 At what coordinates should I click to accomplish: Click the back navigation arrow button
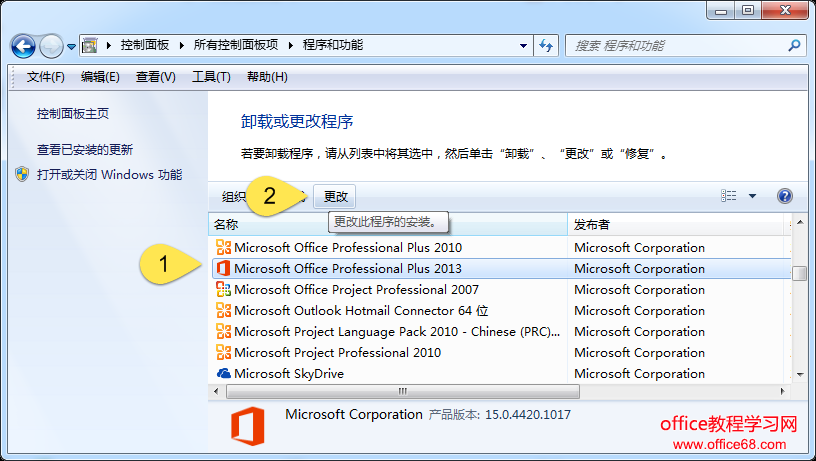click(x=23, y=46)
